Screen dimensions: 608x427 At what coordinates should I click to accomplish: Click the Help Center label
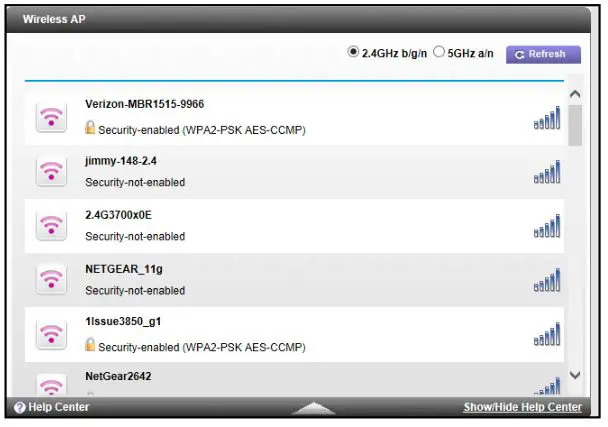coord(59,407)
